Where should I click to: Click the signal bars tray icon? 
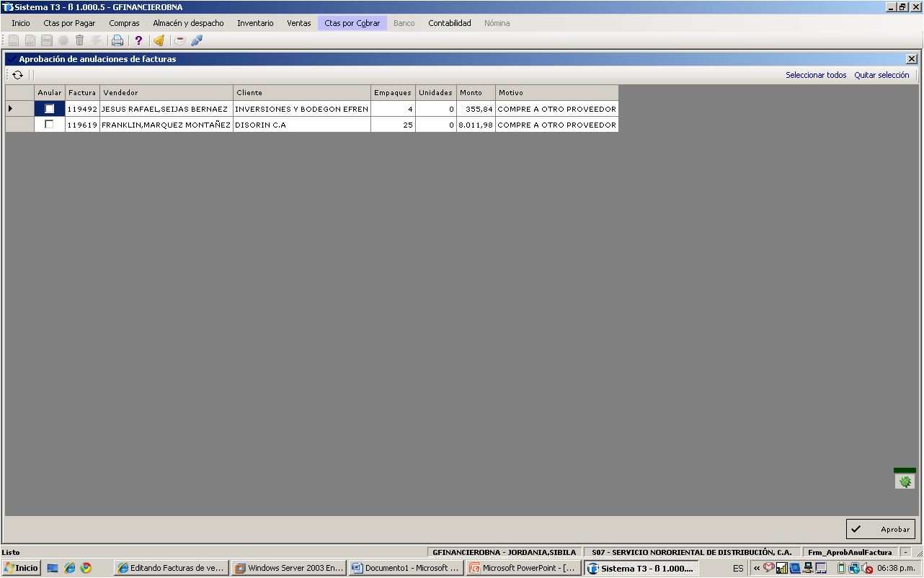pyautogui.click(x=782, y=568)
